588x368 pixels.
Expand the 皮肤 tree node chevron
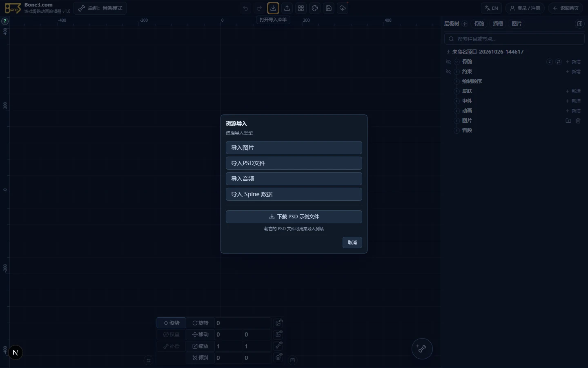[x=457, y=91]
